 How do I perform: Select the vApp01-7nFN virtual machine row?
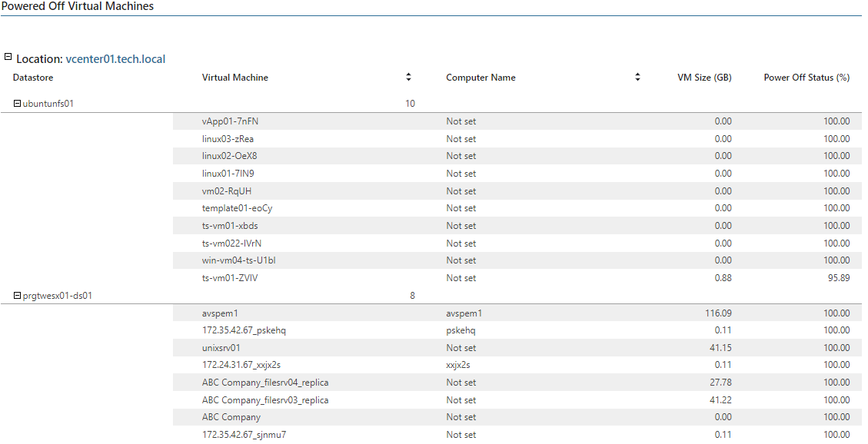pyautogui.click(x=517, y=121)
